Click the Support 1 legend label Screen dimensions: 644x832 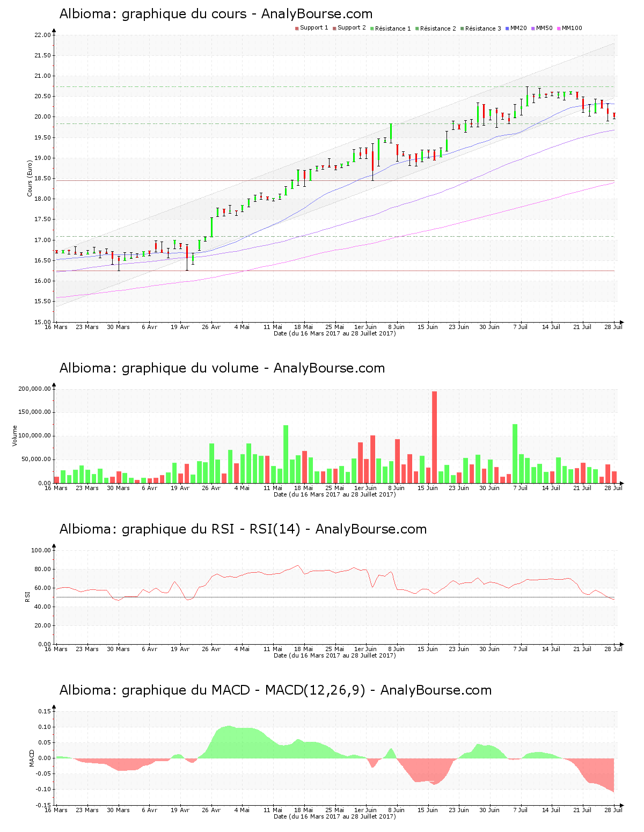(x=314, y=28)
